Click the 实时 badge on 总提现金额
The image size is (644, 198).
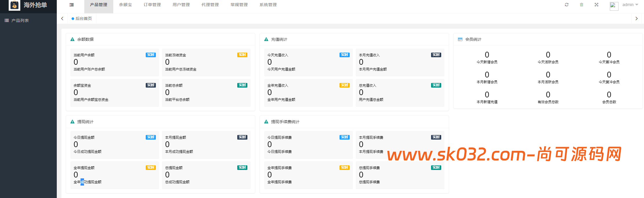click(x=242, y=168)
